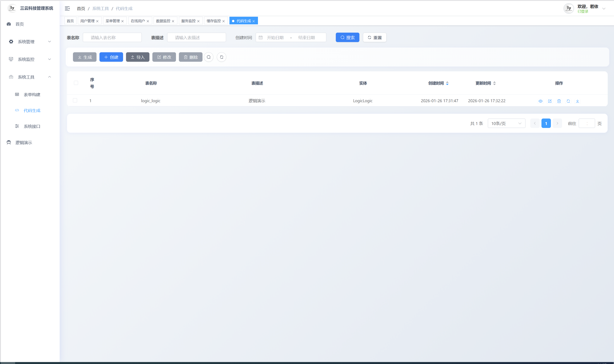Click the download code icon in logic_logic row
The image size is (614, 364).
click(x=577, y=101)
